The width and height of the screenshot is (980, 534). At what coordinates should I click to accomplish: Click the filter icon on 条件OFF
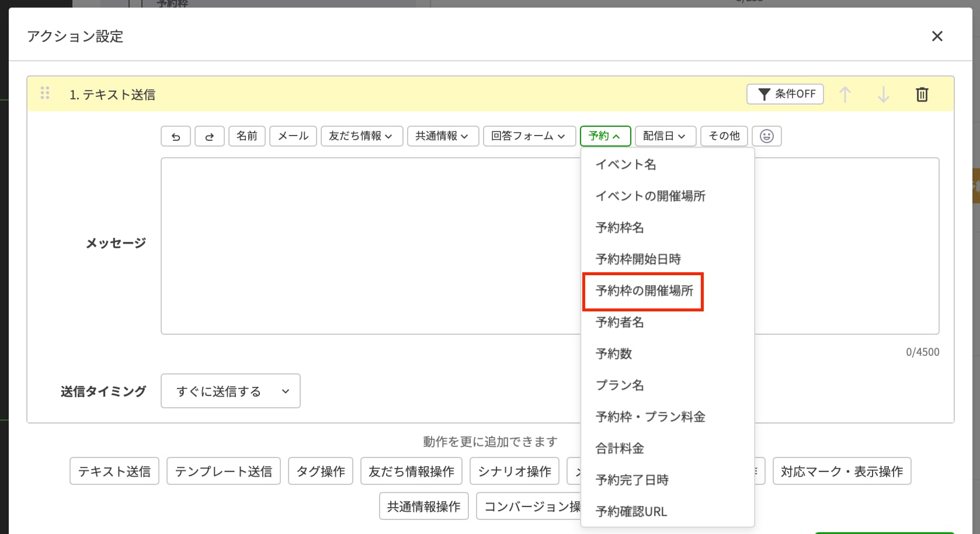[764, 93]
